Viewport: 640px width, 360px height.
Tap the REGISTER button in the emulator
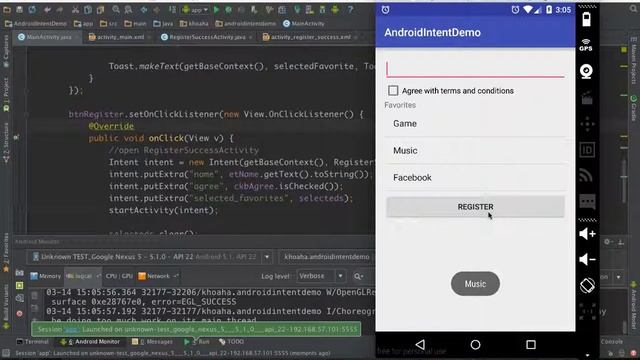475,207
